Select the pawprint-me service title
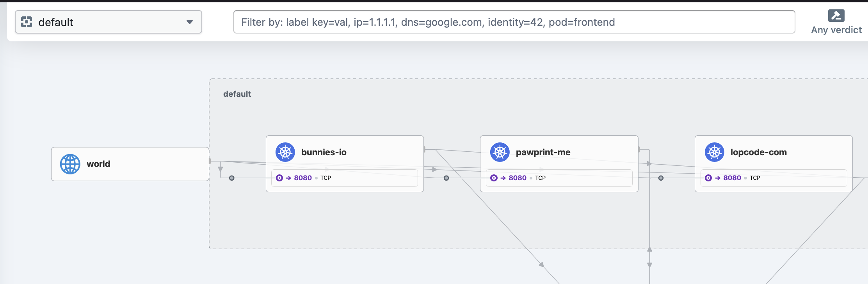The height and width of the screenshot is (284, 868). click(543, 152)
